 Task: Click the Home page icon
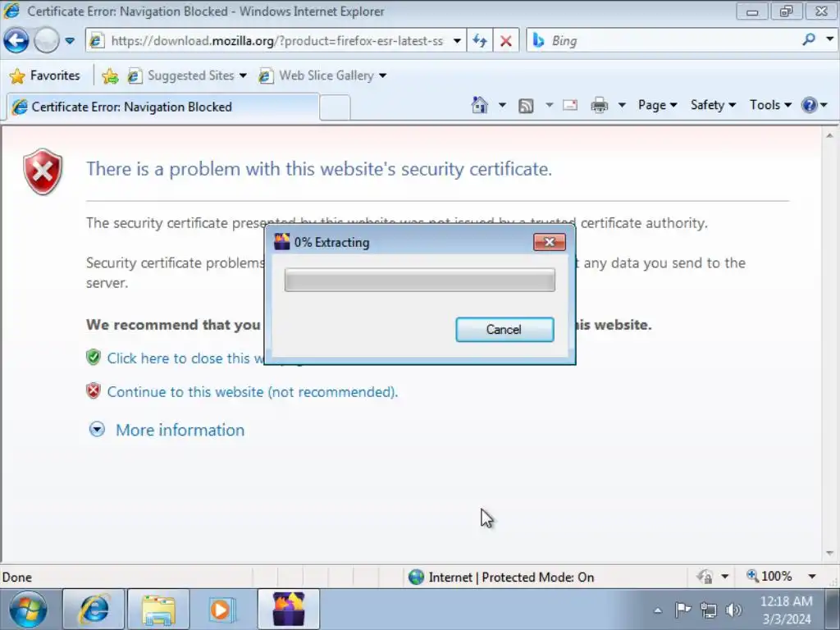point(479,105)
